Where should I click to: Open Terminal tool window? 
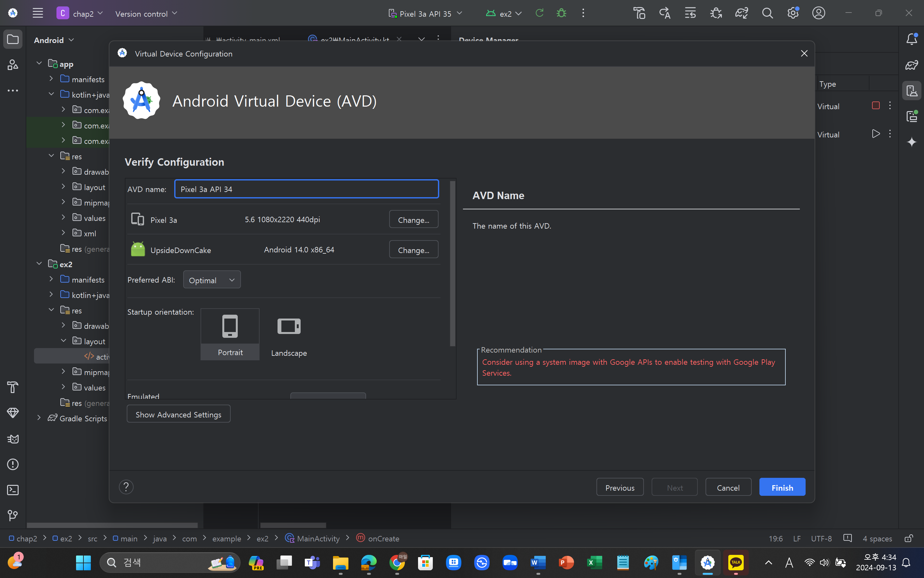pyautogui.click(x=13, y=490)
